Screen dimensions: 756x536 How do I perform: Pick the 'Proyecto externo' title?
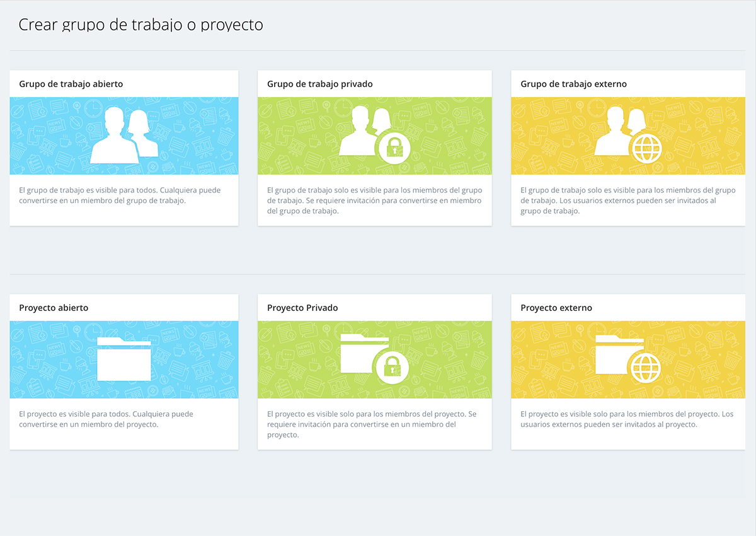[556, 308]
